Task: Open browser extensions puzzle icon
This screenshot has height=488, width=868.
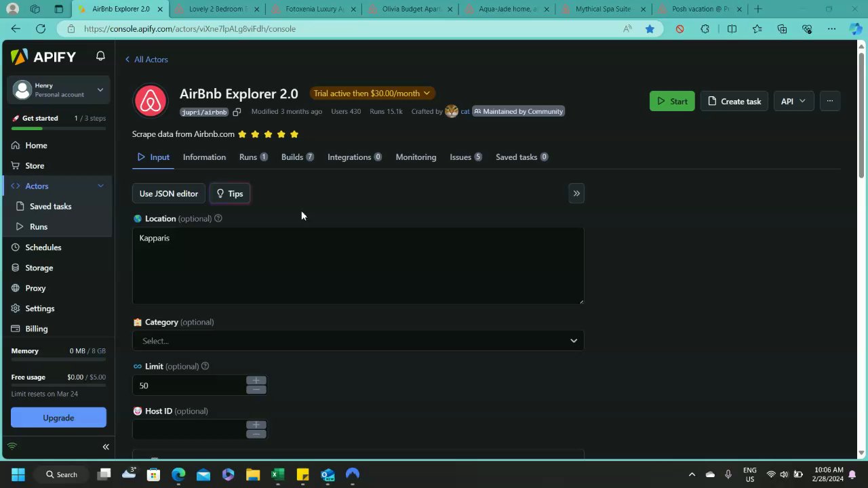Action: (x=705, y=28)
